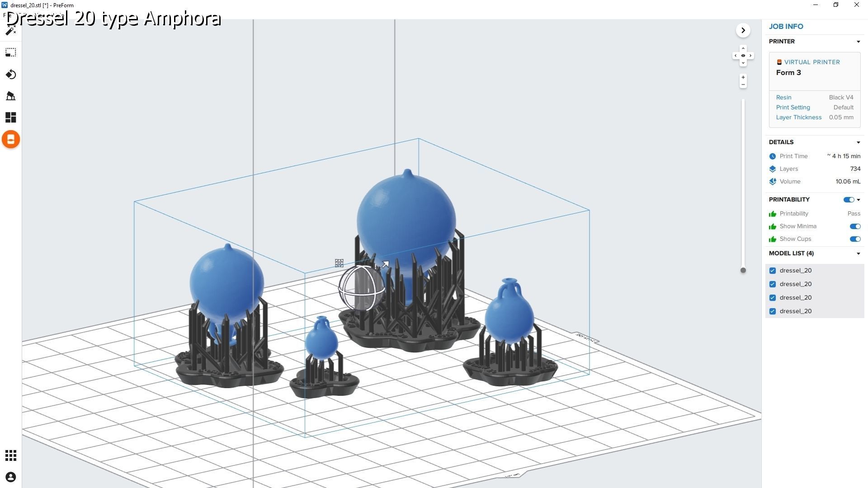868x488 pixels.
Task: Zoom out with the minus button
Action: point(743,84)
